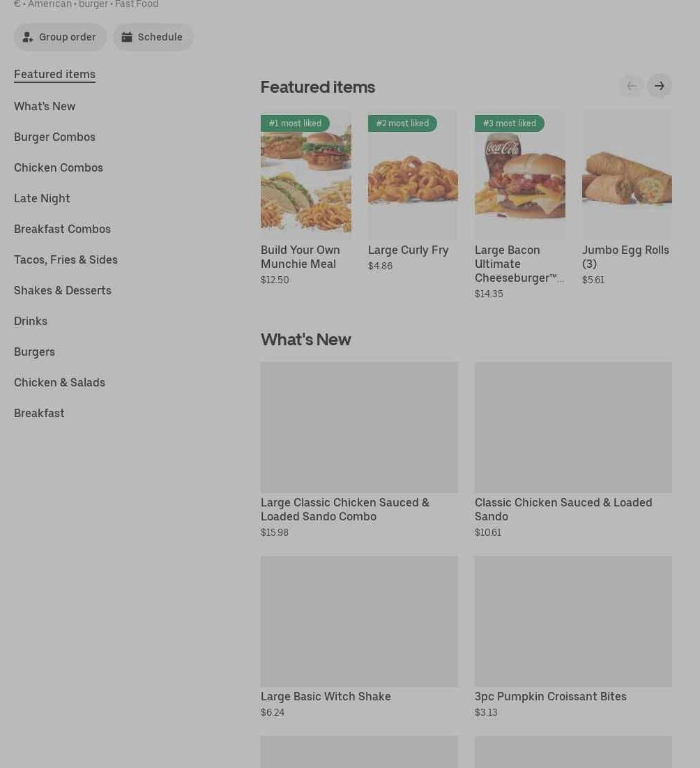Open Large Classic Chicken Sauced & Loaded Sando Combo
The image size is (700, 768).
point(345,509)
